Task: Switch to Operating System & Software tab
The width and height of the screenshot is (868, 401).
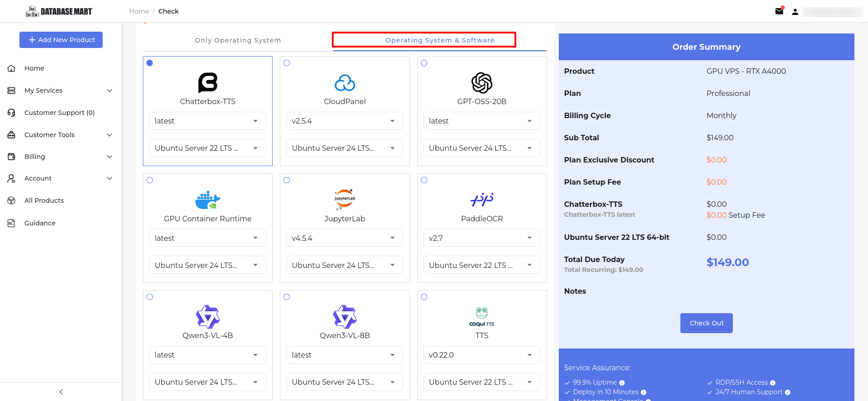Action: pyautogui.click(x=440, y=40)
